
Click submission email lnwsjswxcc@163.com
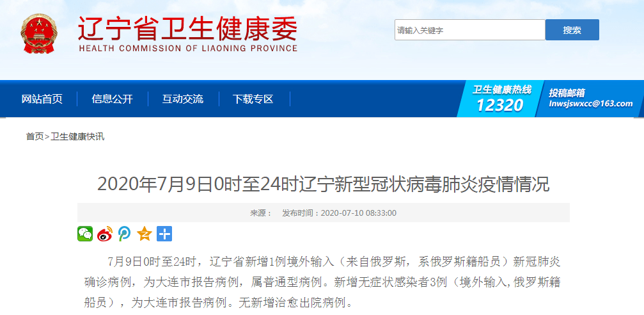point(591,104)
